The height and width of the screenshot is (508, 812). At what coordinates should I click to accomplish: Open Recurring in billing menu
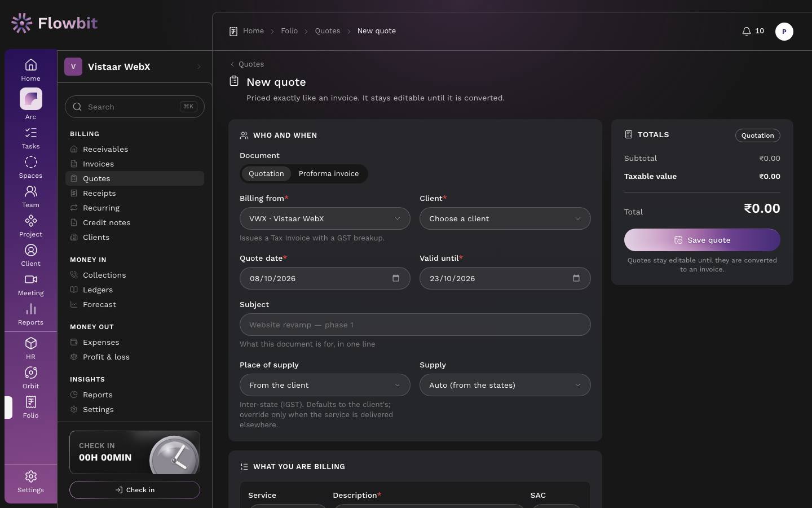click(134, 208)
